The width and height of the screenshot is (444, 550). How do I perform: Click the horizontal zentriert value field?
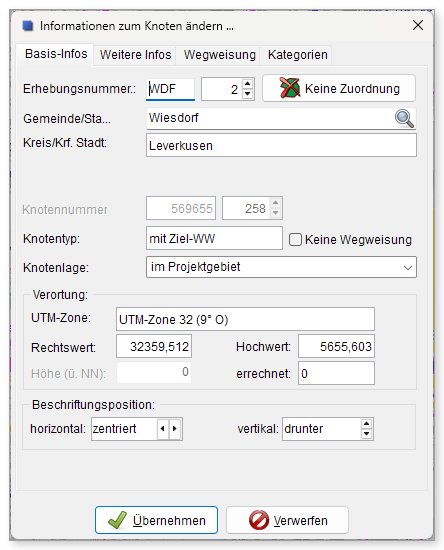(x=124, y=429)
